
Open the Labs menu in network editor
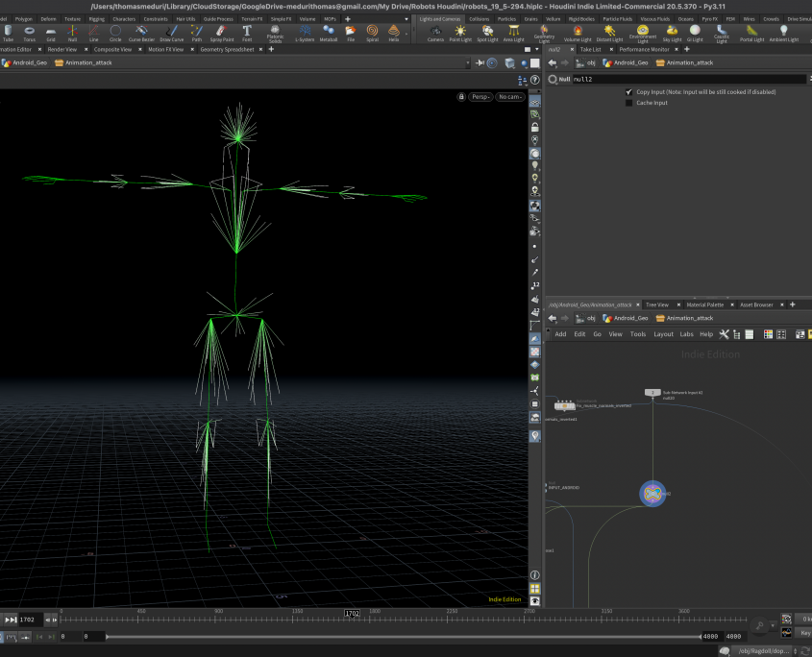click(686, 334)
